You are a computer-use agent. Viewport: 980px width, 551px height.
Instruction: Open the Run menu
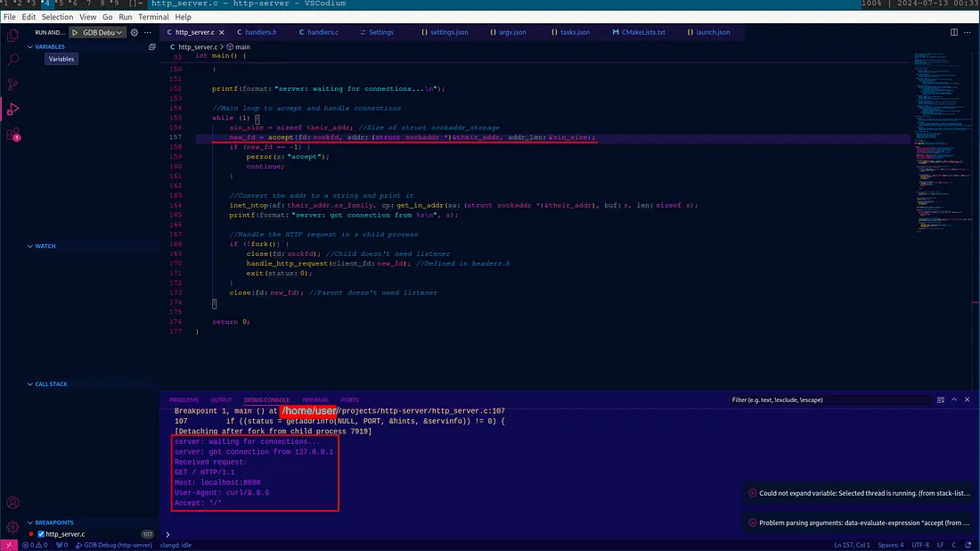point(125,17)
